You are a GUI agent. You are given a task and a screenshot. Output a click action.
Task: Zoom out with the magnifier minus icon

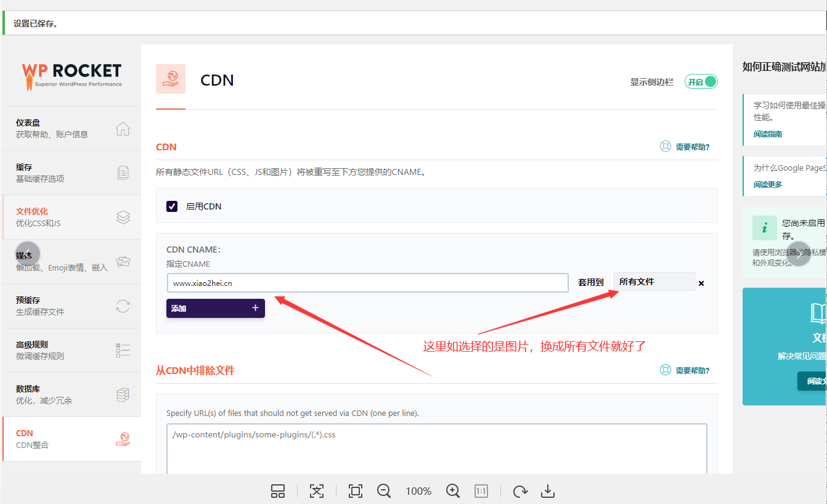coord(384,491)
